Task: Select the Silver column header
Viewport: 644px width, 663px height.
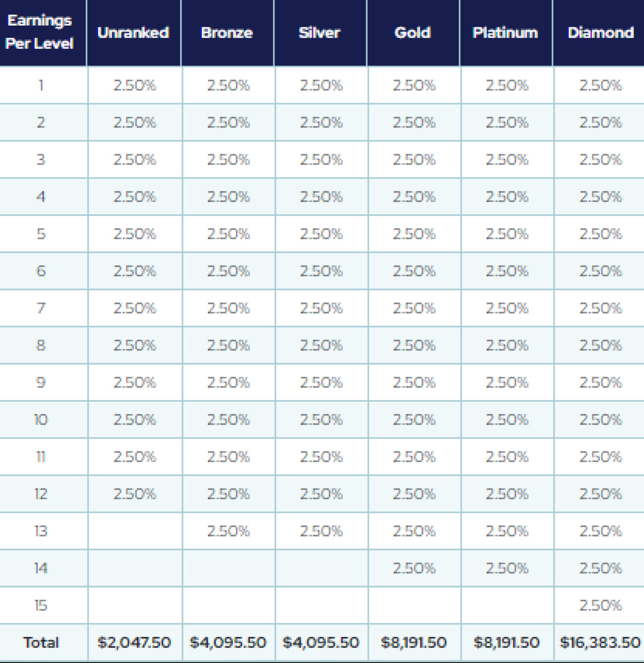Action: point(320,33)
